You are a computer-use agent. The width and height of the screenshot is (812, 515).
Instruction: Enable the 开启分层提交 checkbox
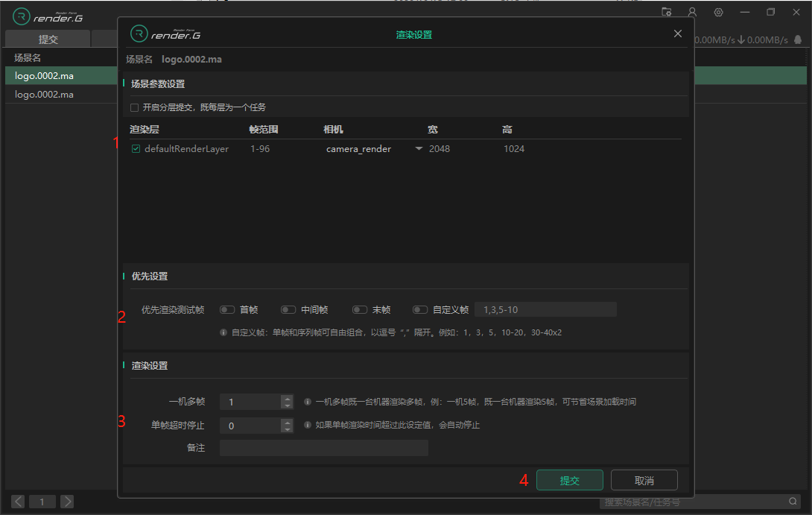(135, 107)
